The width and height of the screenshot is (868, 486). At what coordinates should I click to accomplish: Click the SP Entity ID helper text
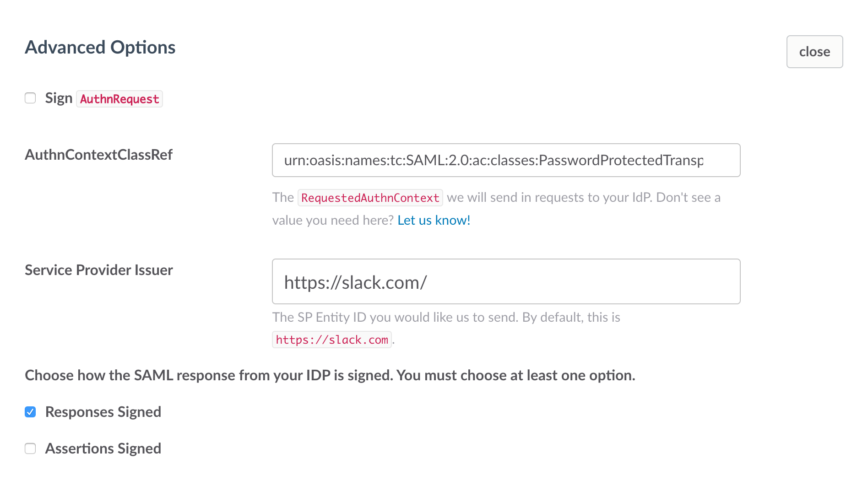[446, 317]
